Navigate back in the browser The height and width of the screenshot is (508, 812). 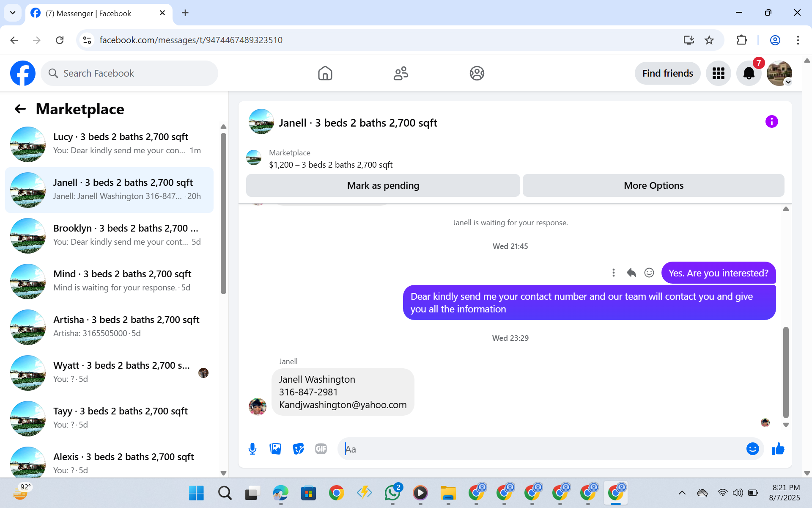click(x=14, y=40)
